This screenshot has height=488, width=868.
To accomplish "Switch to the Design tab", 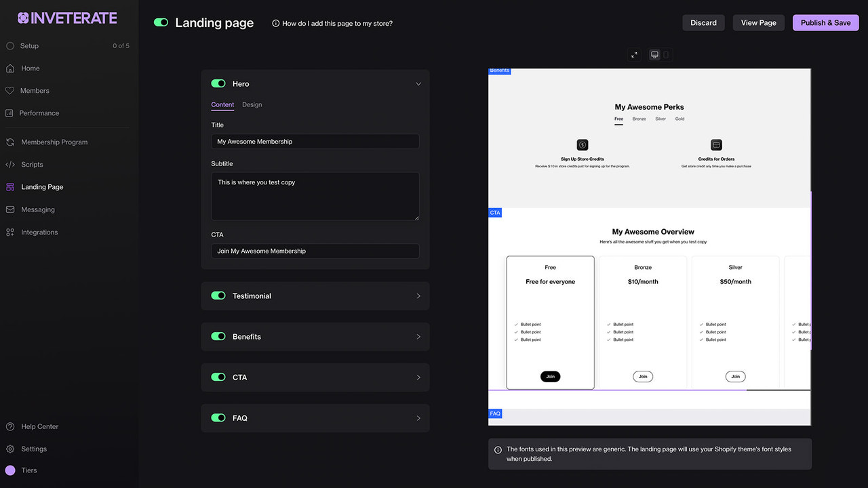I will click(252, 104).
